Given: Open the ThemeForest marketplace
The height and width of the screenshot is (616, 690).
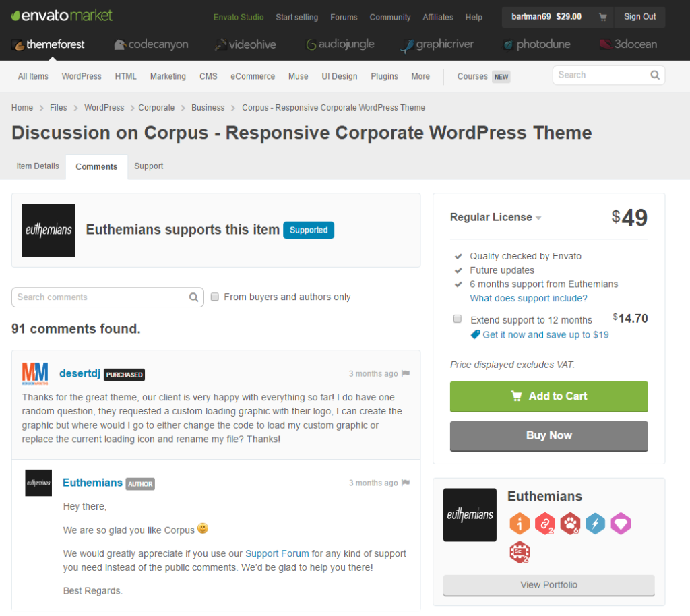Looking at the screenshot, I should pyautogui.click(x=49, y=44).
